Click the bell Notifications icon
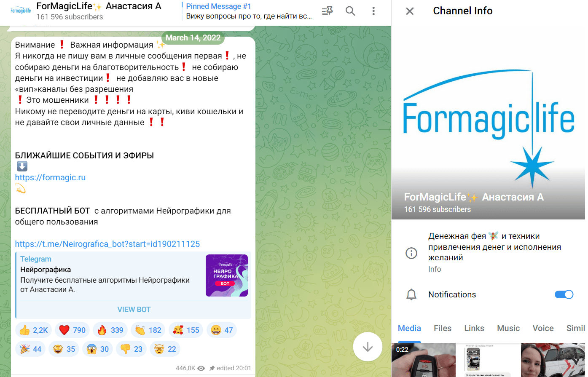 (x=411, y=295)
